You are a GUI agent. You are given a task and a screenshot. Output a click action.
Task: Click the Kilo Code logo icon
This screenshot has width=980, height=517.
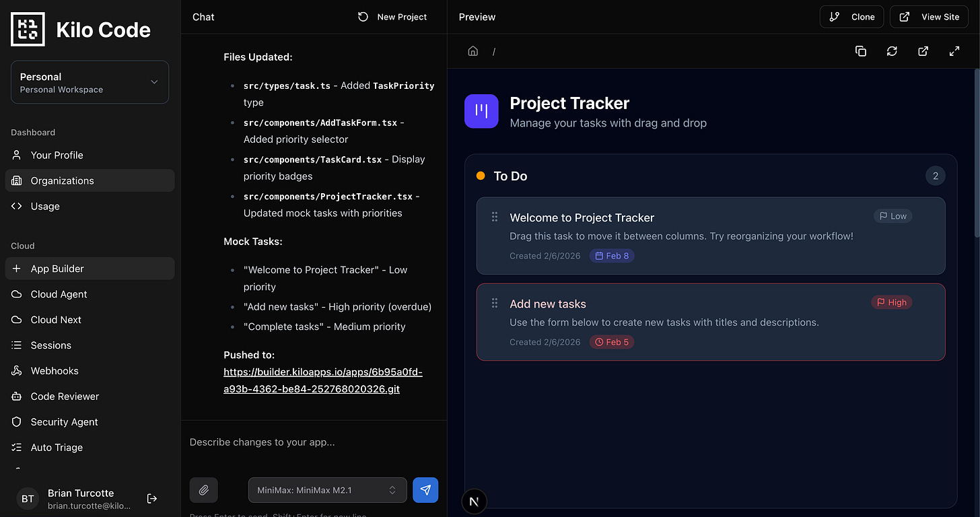click(x=28, y=30)
